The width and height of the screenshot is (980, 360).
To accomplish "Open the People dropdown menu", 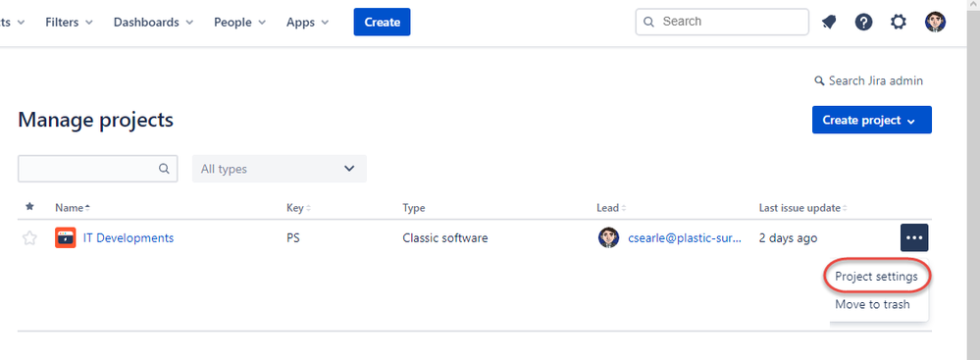I will [240, 22].
